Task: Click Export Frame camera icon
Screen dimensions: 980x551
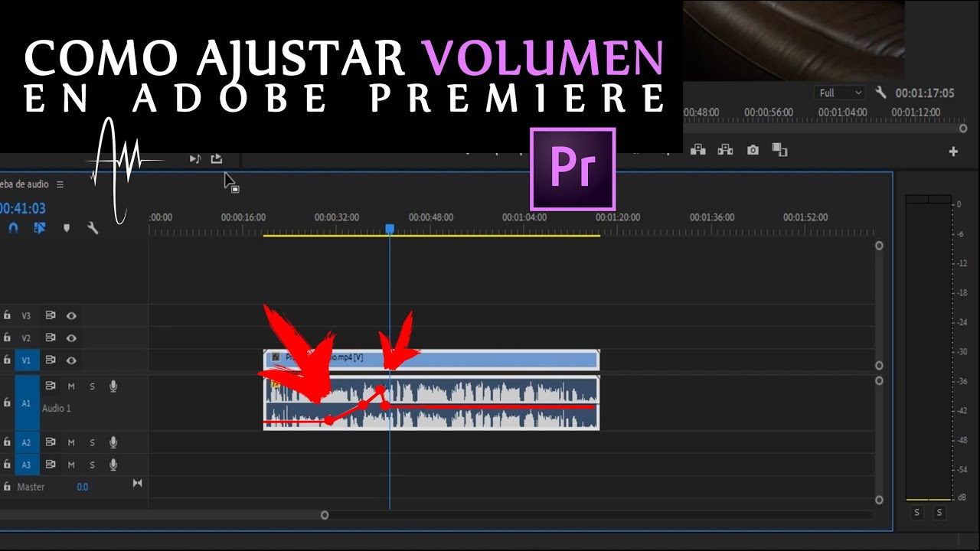Action: [x=753, y=150]
